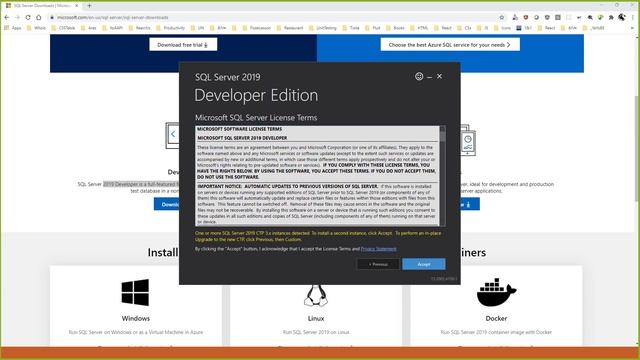Click Download free trial button
This screenshot has width=640, height=360.
183,45
